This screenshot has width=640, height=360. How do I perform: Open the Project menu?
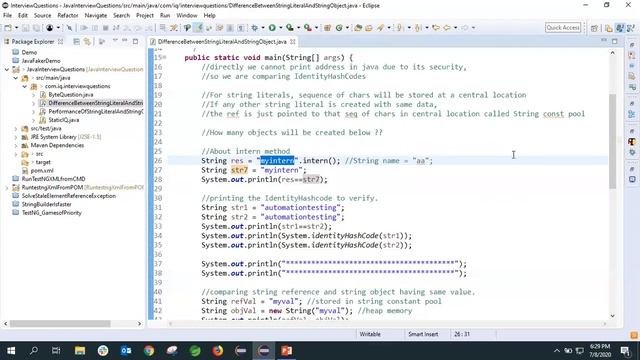(x=145, y=16)
